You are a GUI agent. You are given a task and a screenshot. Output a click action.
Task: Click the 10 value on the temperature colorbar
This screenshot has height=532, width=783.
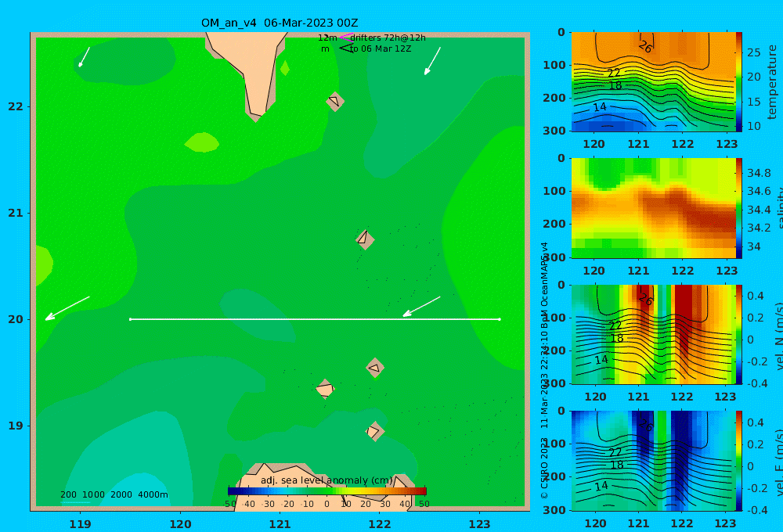(x=753, y=126)
